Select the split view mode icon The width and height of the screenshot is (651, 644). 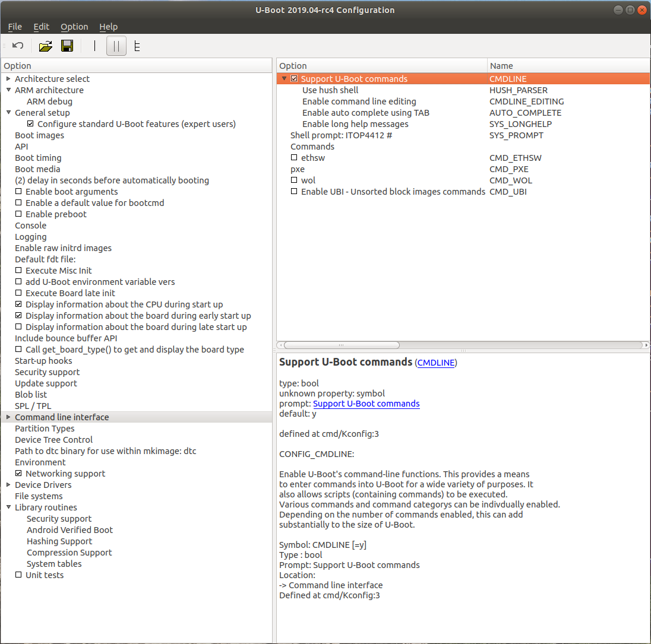[x=116, y=46]
